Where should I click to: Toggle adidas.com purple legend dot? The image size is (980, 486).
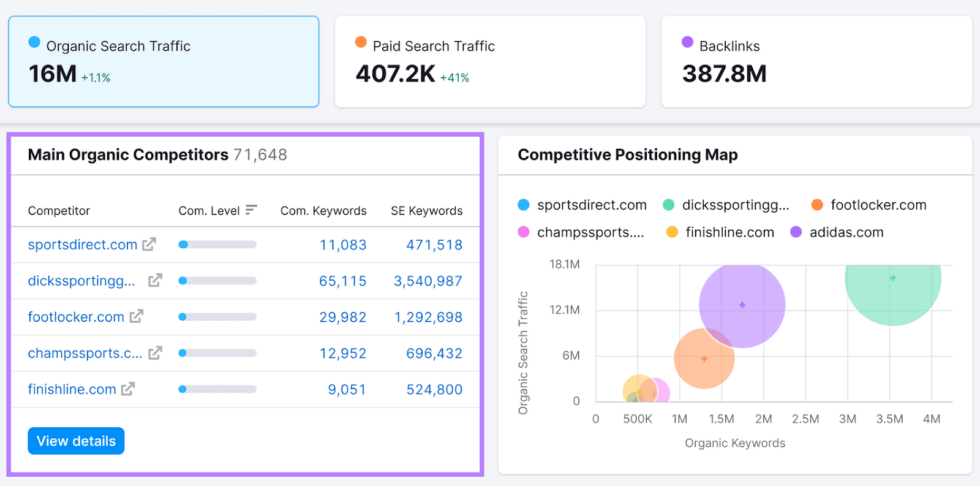point(796,232)
